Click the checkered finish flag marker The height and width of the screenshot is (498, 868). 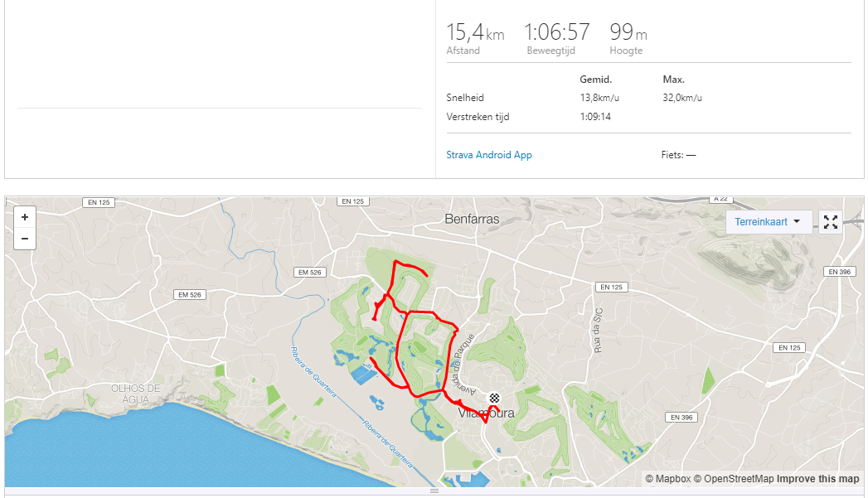tap(494, 398)
